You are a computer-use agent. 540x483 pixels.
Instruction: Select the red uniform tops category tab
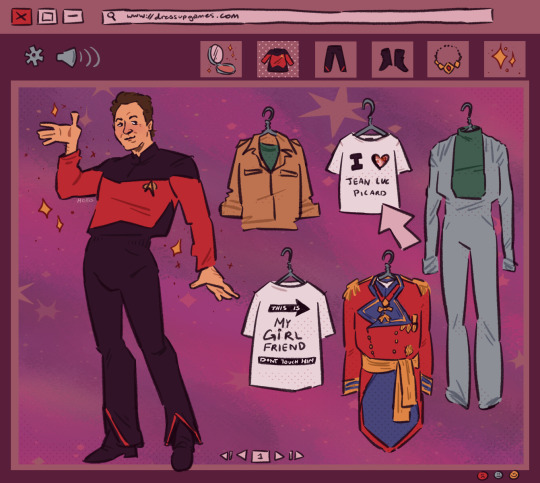tap(278, 59)
